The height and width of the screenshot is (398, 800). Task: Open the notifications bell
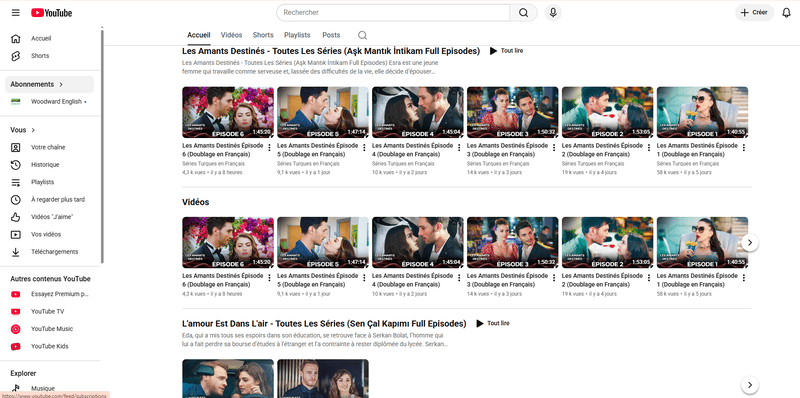(786, 13)
